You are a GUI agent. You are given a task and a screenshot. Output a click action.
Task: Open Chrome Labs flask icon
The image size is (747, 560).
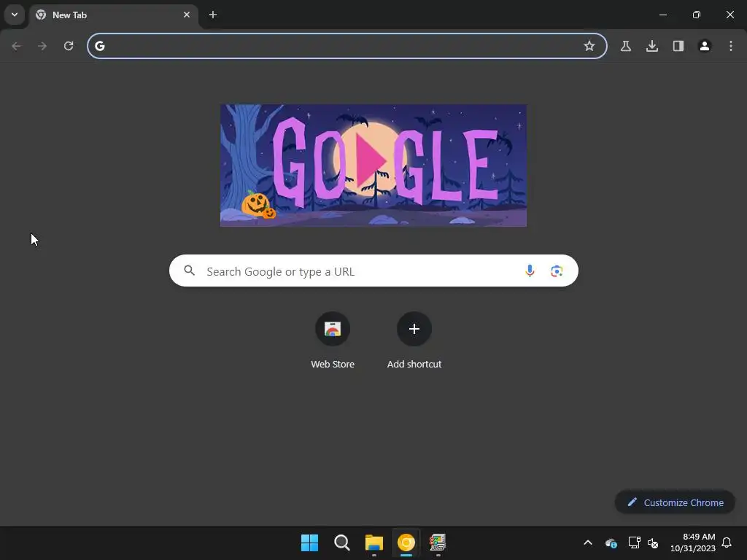(x=626, y=46)
